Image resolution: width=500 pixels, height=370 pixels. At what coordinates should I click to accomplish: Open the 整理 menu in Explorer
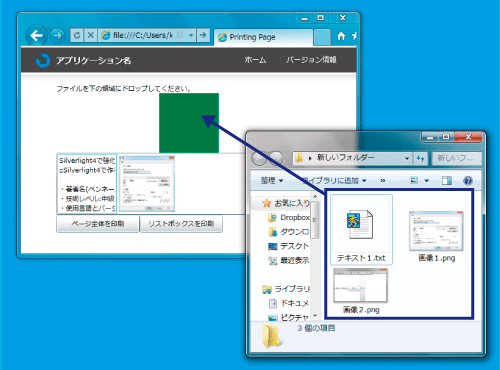pos(272,181)
